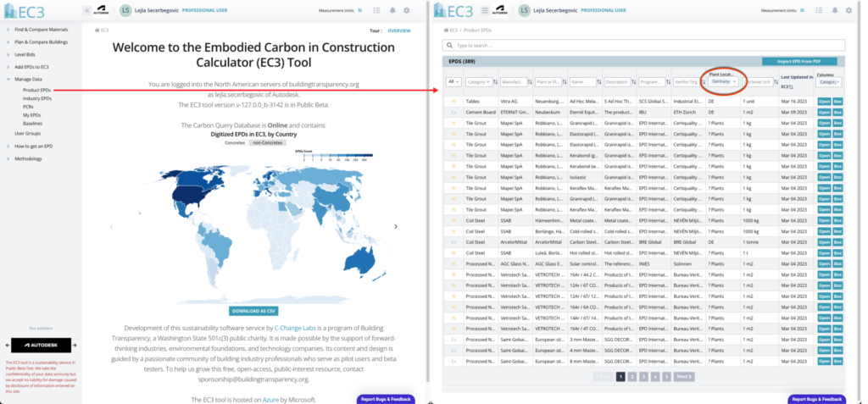Click Box for Cement Board ETERNIT row

(837, 113)
